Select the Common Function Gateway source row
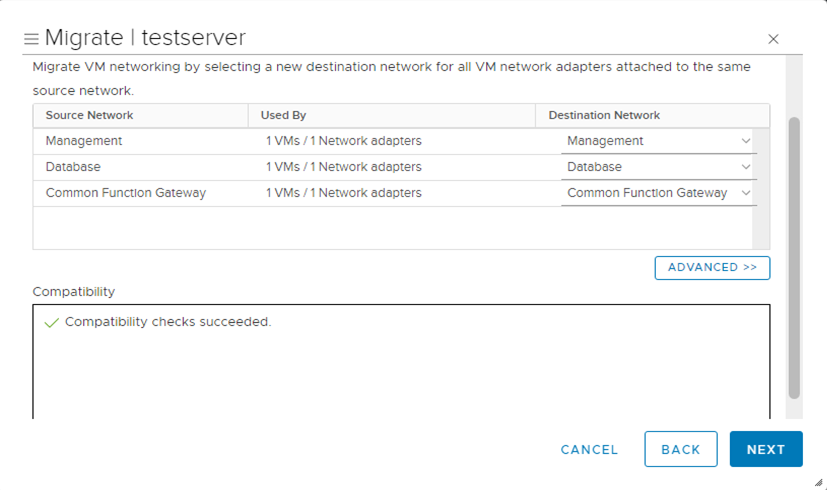The height and width of the screenshot is (490, 827). point(126,193)
